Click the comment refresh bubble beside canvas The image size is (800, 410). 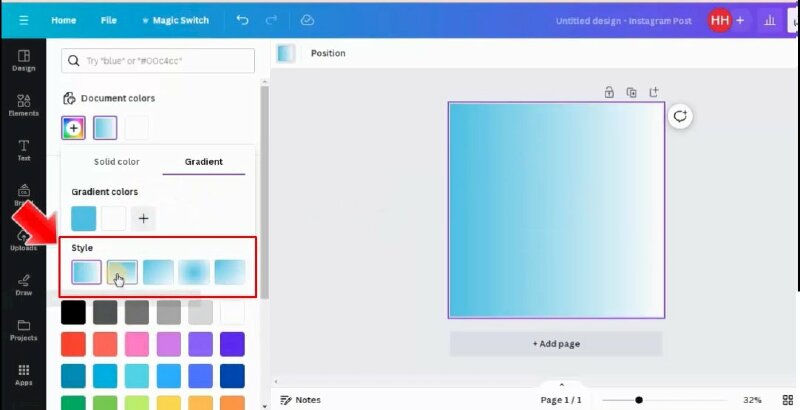point(680,116)
